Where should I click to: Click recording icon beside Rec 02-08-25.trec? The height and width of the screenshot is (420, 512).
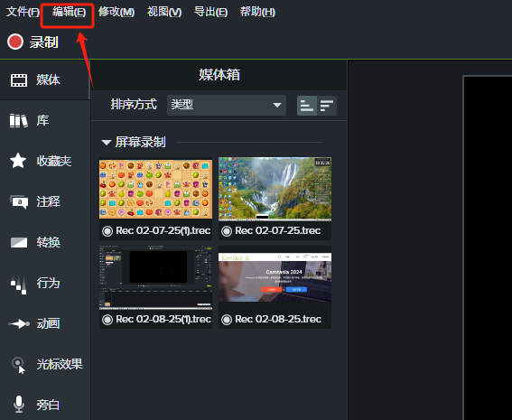[227, 320]
